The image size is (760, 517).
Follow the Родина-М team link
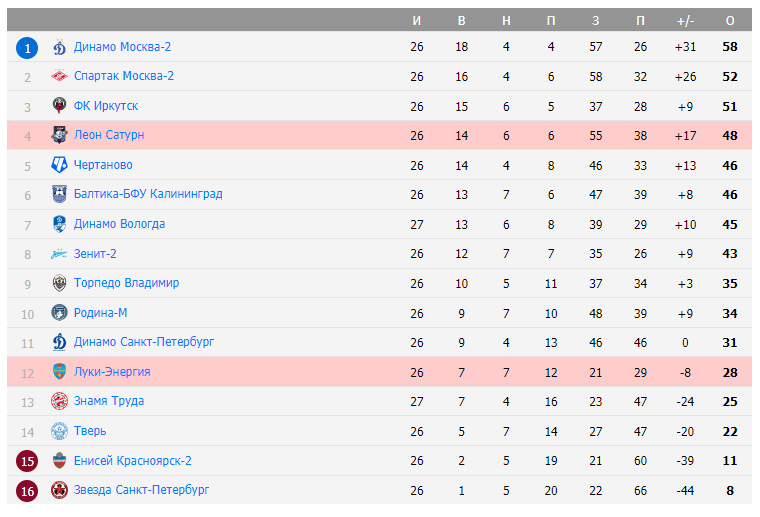click(x=100, y=313)
